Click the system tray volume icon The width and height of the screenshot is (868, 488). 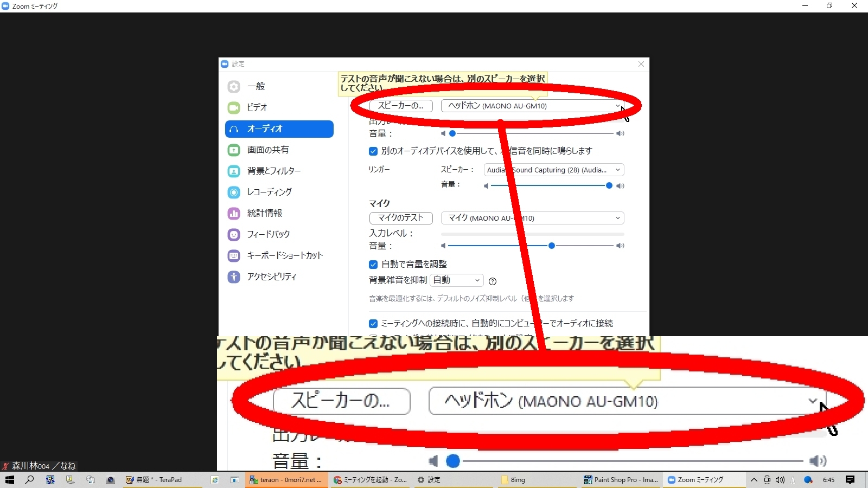click(780, 480)
